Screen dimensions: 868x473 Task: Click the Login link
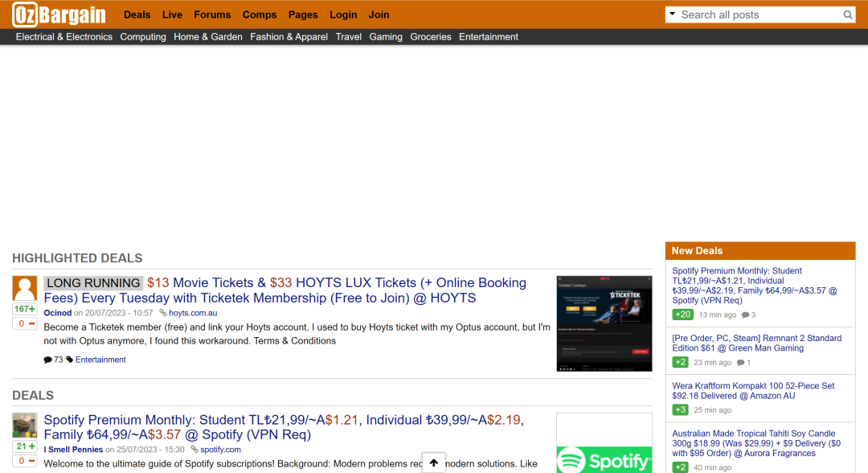tap(343, 15)
